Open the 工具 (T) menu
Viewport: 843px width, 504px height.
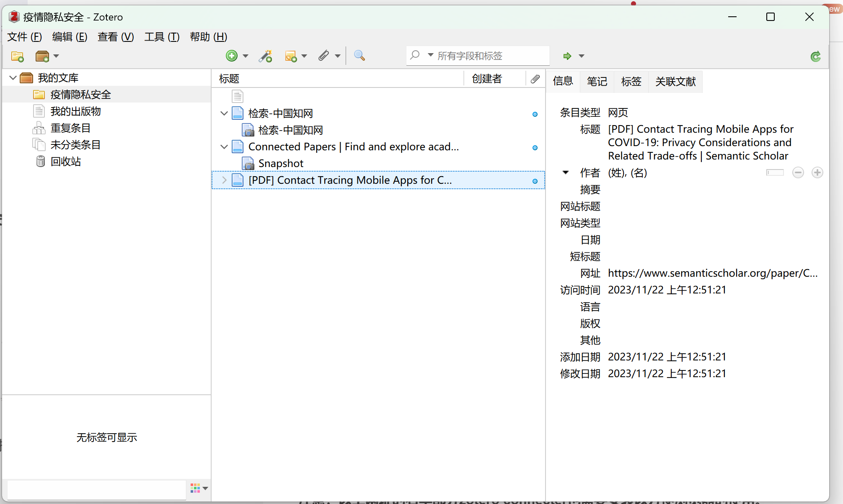click(162, 37)
